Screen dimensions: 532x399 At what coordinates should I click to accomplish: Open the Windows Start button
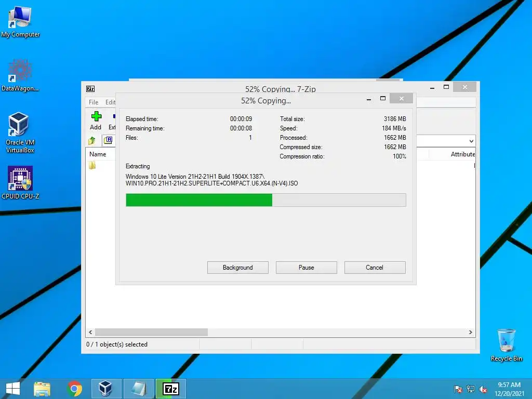tap(13, 389)
